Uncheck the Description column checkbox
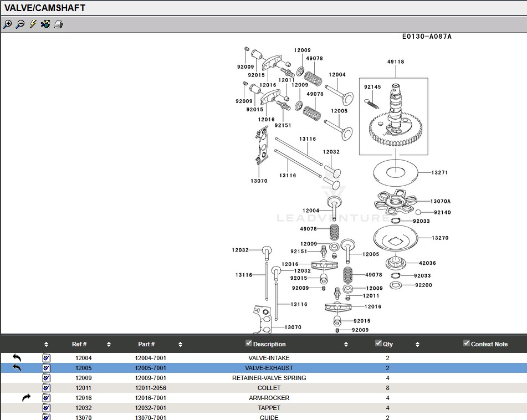Screen dimensions: 527x420 [249, 344]
